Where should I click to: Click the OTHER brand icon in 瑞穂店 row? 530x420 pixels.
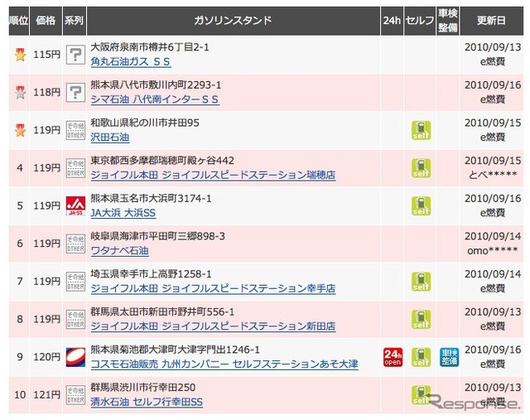click(75, 168)
